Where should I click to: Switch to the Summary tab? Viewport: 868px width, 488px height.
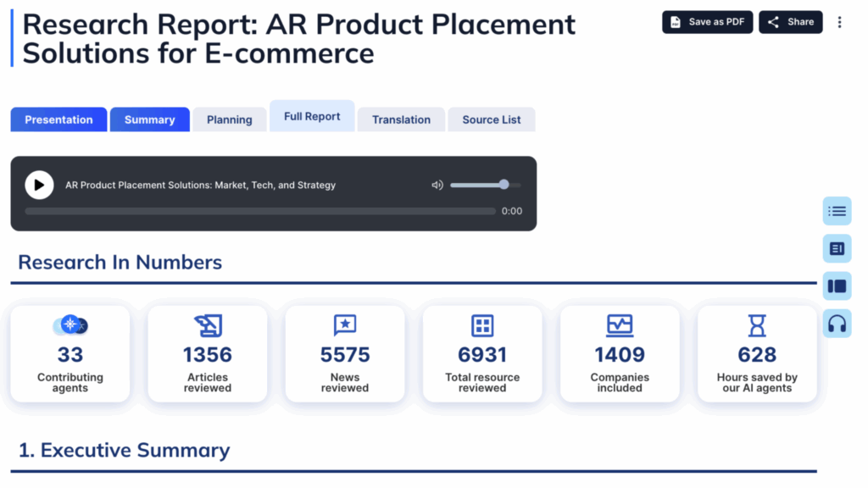[149, 119]
